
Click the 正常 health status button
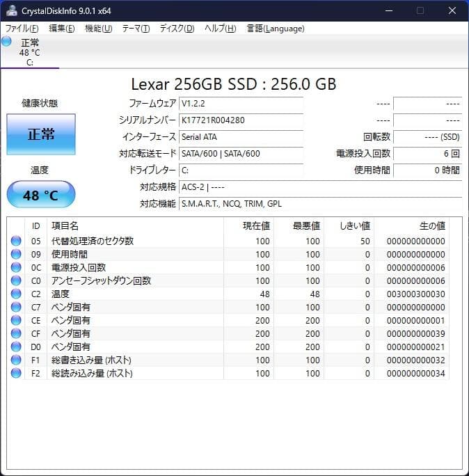pos(41,134)
